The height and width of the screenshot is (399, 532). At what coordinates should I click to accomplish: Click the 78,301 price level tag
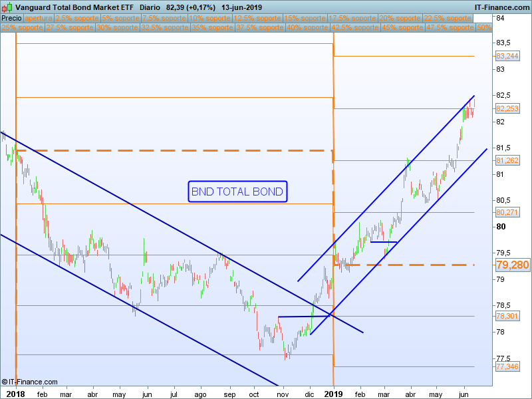click(x=507, y=317)
